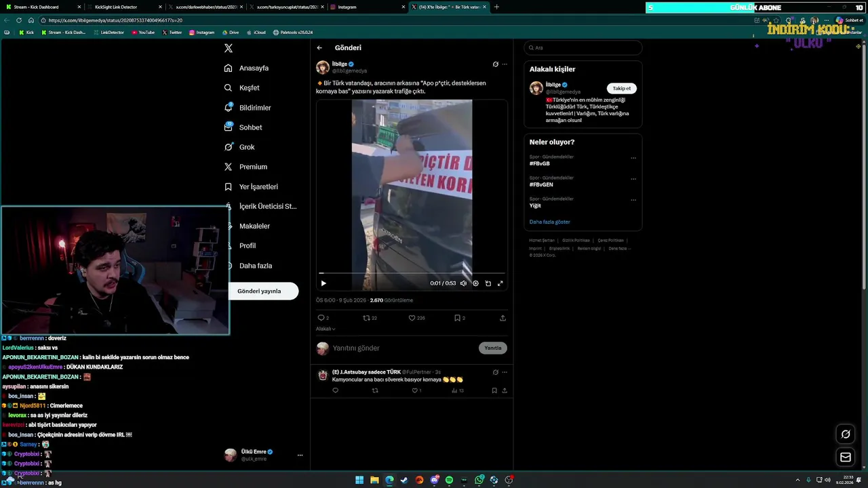The width and height of the screenshot is (868, 488).
Task: Repost the post showing 22 reposts
Action: pos(370,318)
